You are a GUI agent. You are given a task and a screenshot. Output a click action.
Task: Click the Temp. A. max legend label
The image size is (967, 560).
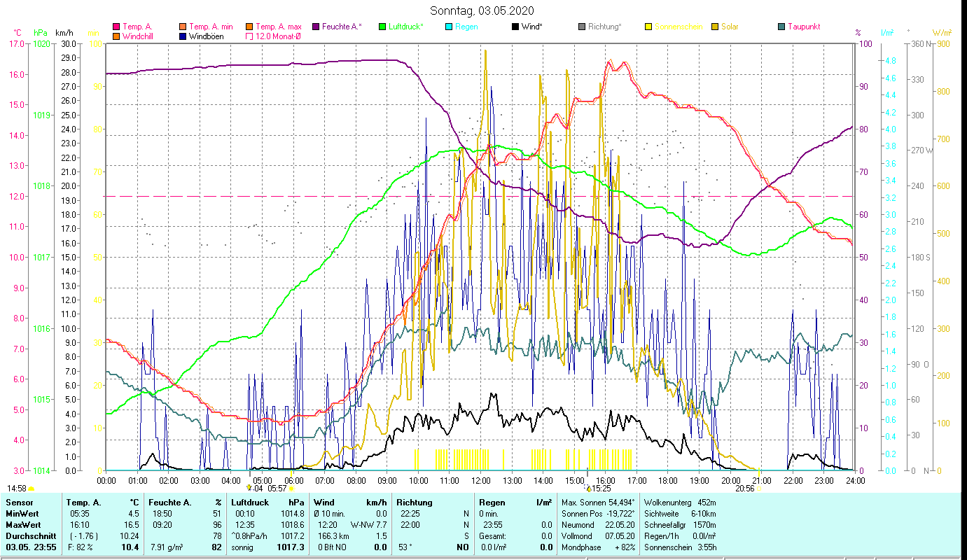coord(278,27)
